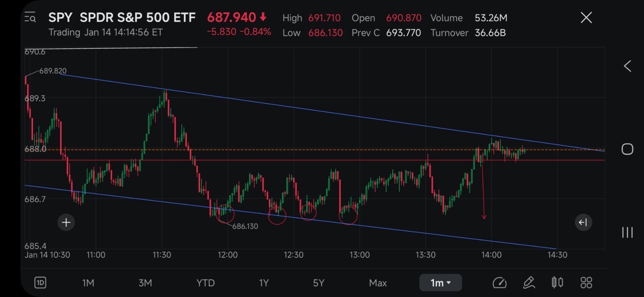Viewport: 644px width, 297px height.
Task: Tap the Volume 53.26M value
Action: point(491,18)
